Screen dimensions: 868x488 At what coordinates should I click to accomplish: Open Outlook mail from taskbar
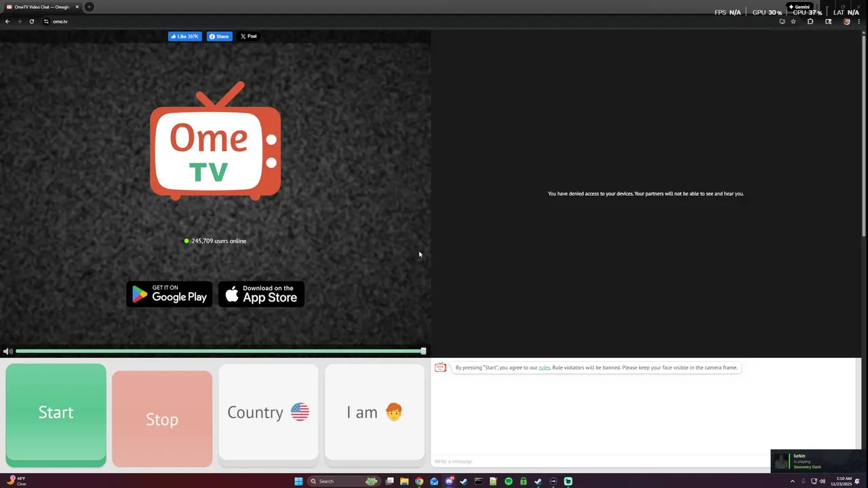[x=434, y=481]
